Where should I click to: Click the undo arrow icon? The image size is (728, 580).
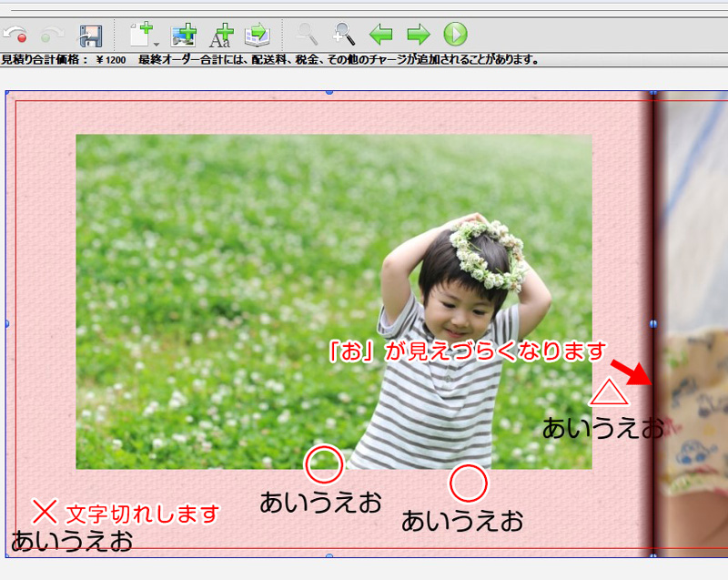[x=15, y=36]
